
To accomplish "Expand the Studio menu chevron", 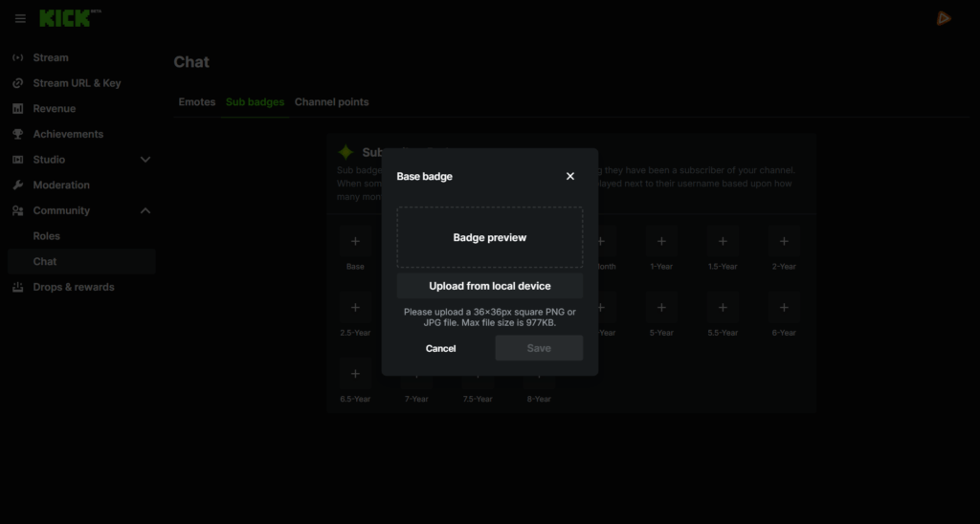I will coord(145,160).
